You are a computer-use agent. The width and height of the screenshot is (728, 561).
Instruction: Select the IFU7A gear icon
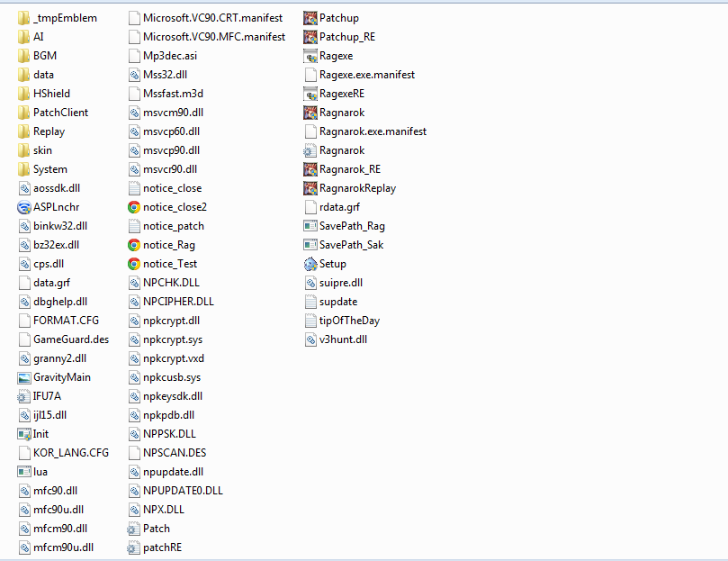(x=23, y=396)
